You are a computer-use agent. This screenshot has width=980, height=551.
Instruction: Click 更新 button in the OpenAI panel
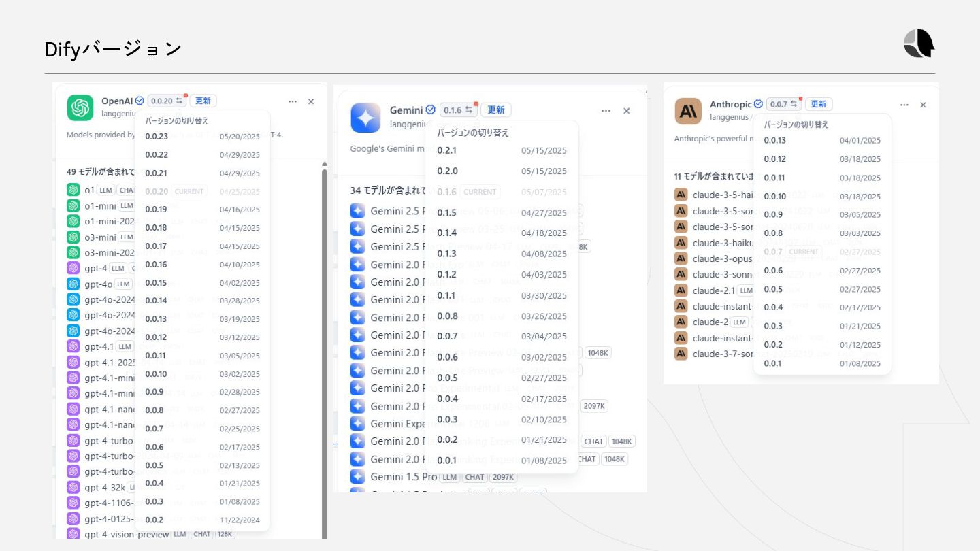(x=203, y=101)
